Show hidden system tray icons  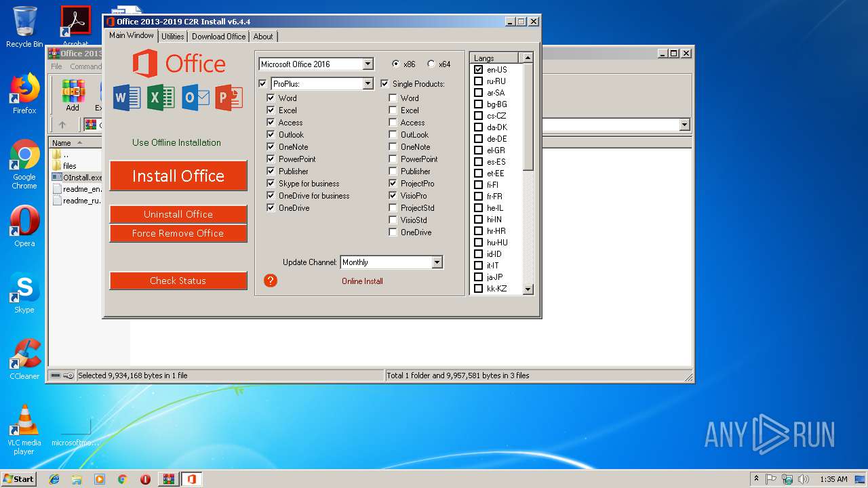757,479
